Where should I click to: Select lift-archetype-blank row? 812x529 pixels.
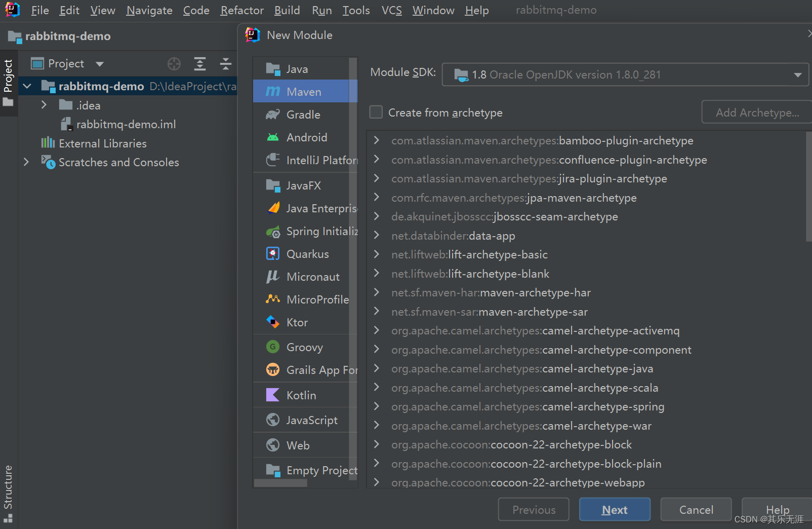tap(587, 274)
